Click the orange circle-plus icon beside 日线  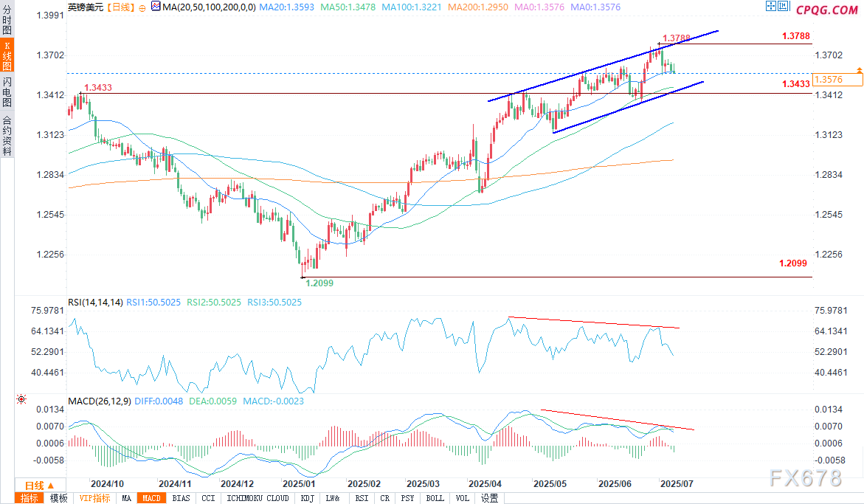[142, 7]
